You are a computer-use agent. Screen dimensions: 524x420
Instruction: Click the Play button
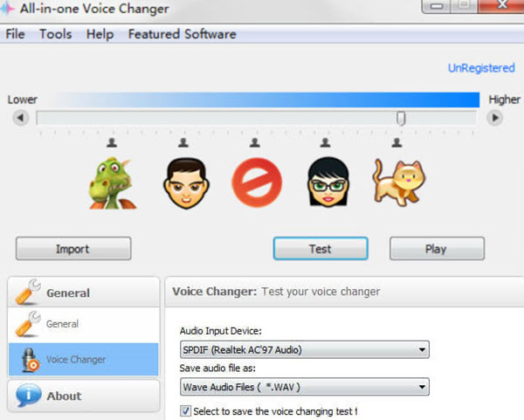click(437, 249)
